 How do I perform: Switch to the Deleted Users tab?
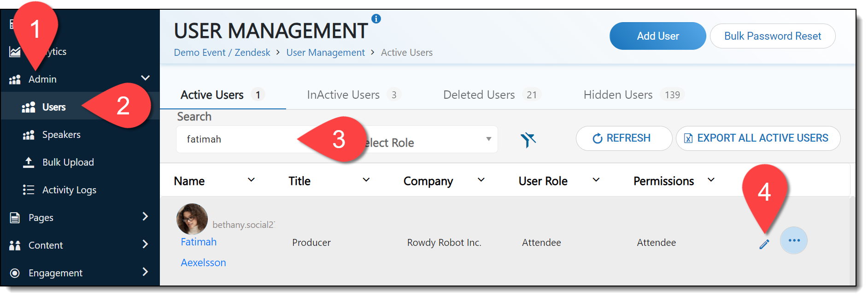[x=479, y=95]
